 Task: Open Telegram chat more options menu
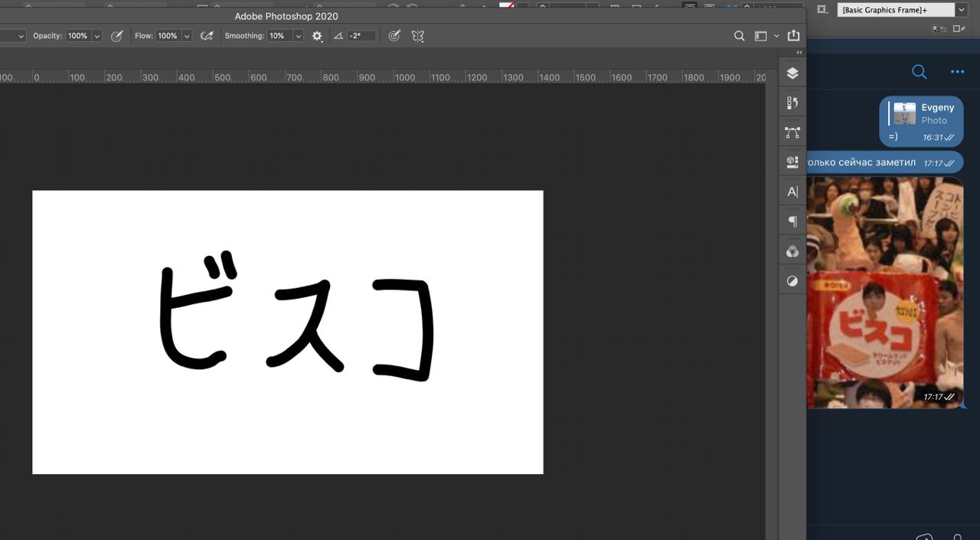pos(957,72)
